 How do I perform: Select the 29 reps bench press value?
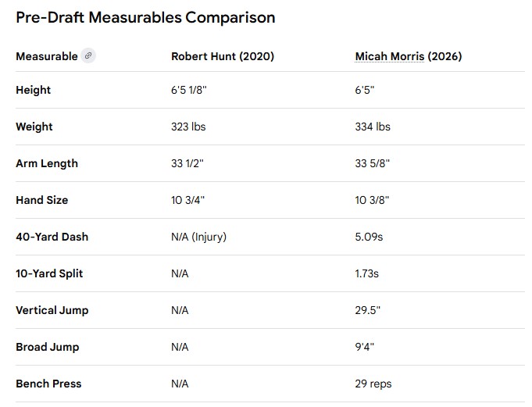pos(373,384)
